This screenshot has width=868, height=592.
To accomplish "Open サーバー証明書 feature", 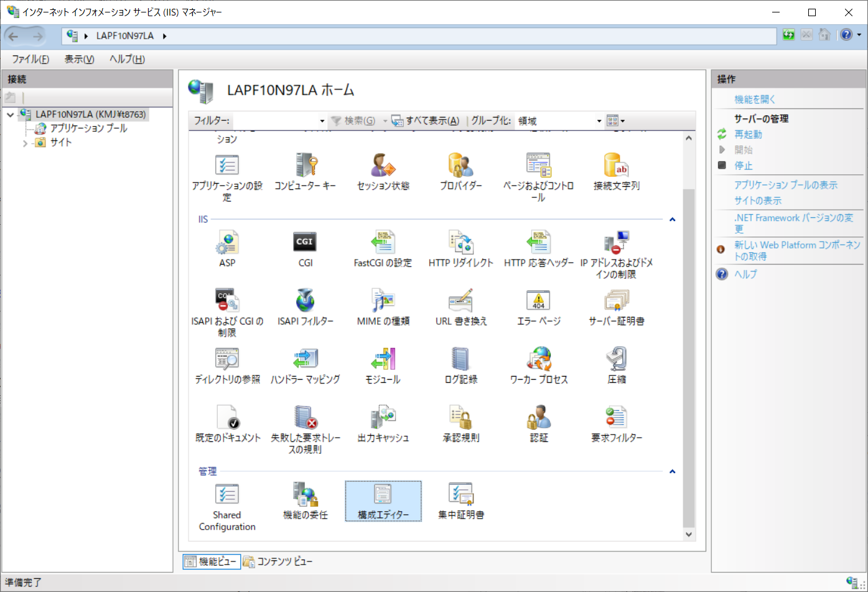I will pos(617,308).
